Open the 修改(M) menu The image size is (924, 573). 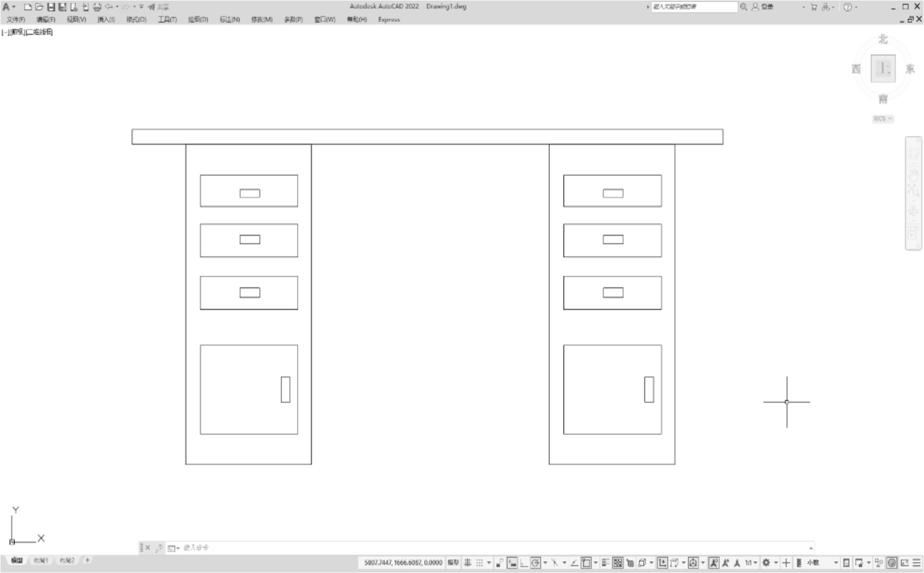(x=262, y=19)
